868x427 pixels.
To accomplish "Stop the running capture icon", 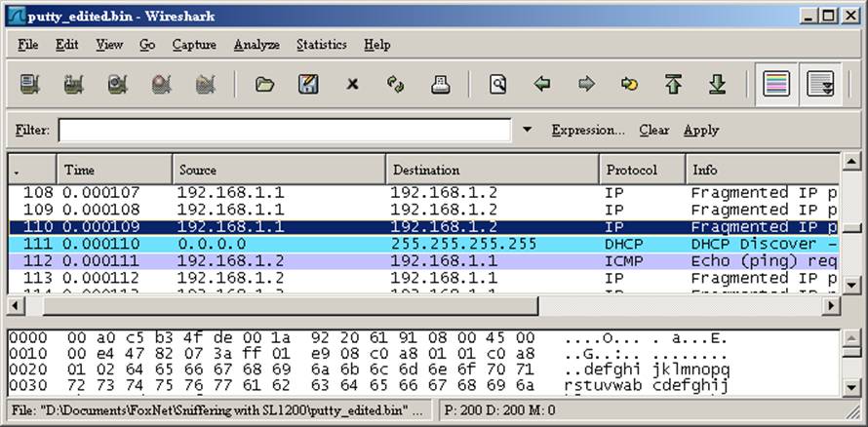I will [161, 85].
